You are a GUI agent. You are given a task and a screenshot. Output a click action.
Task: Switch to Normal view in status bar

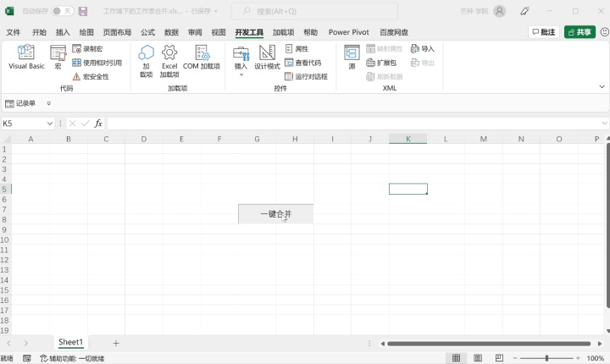tap(456, 358)
